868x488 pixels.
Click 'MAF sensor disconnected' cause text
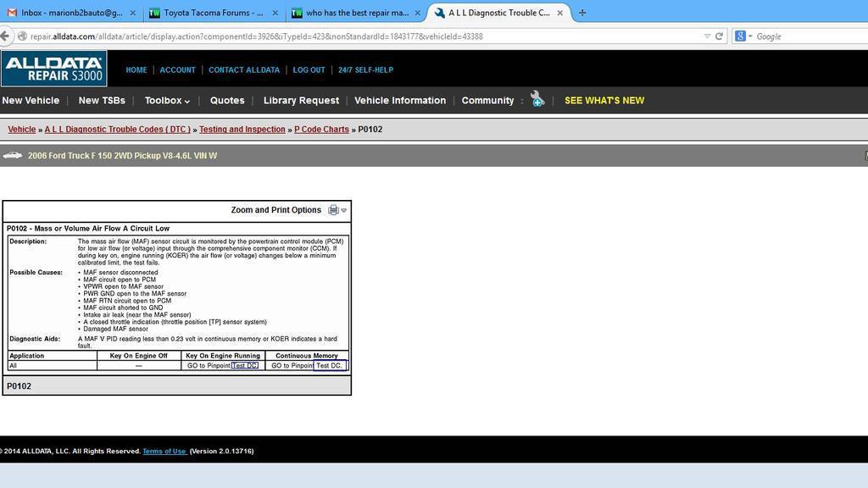[120, 273]
